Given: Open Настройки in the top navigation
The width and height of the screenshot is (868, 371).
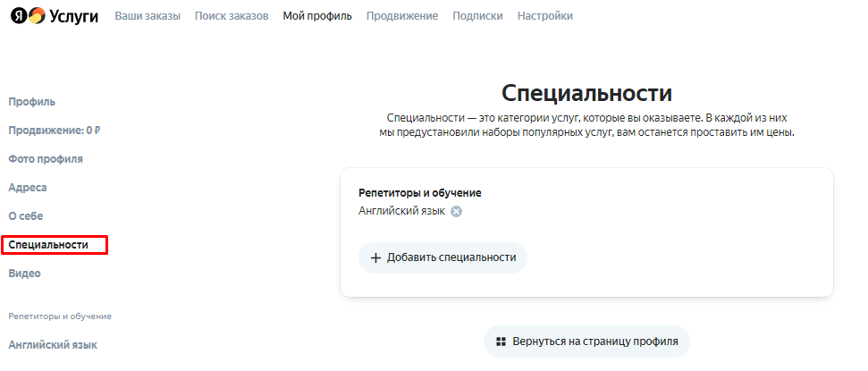Looking at the screenshot, I should tap(545, 16).
